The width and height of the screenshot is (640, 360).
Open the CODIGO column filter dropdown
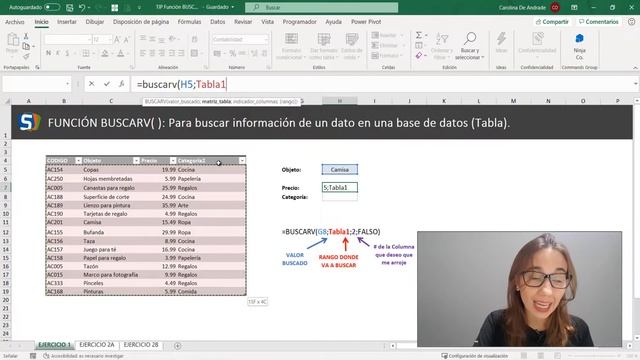click(x=78, y=161)
